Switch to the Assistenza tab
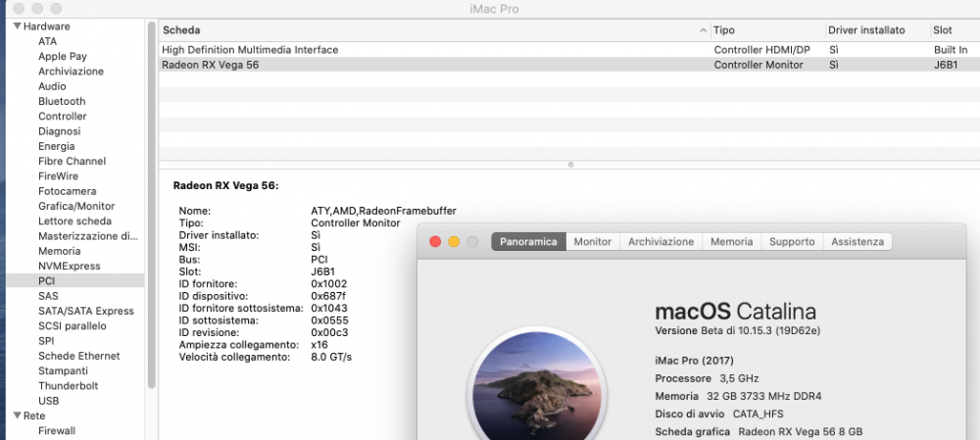This screenshot has height=440, width=980. click(x=857, y=241)
